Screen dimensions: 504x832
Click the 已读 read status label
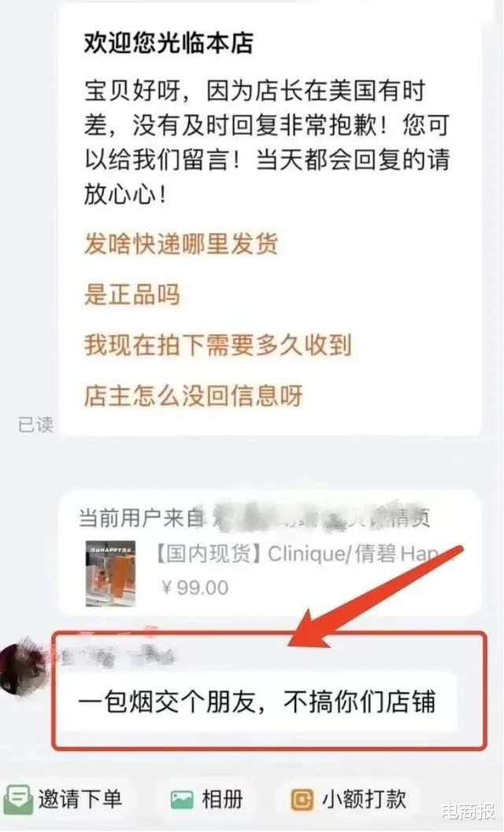35,425
